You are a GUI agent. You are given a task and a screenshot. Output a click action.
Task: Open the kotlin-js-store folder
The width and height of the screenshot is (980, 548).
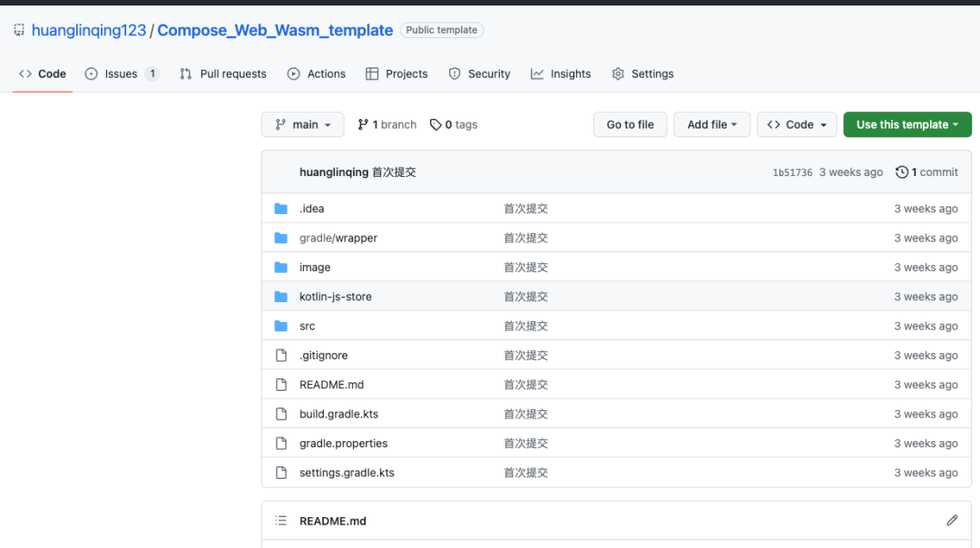335,296
